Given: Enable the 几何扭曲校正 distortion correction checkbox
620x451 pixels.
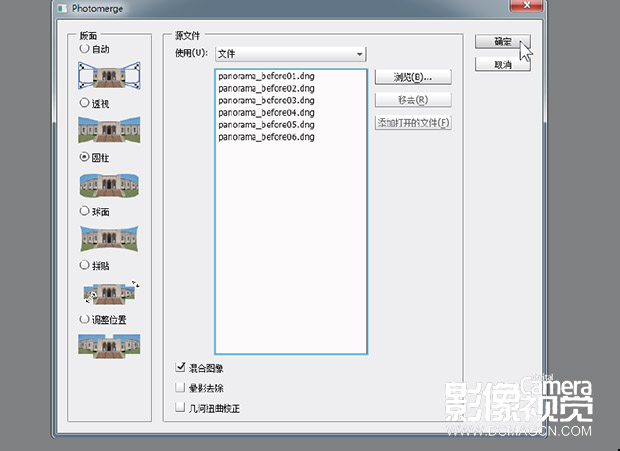Looking at the screenshot, I should tap(180, 407).
